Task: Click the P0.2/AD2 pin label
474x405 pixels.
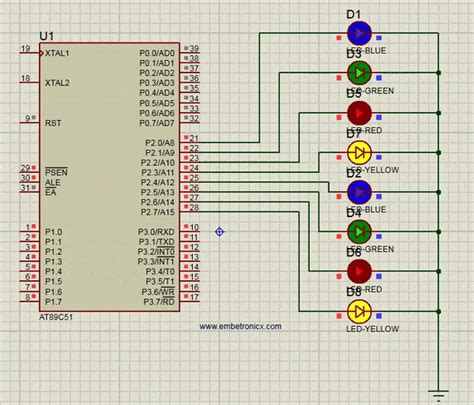Action: [x=157, y=73]
